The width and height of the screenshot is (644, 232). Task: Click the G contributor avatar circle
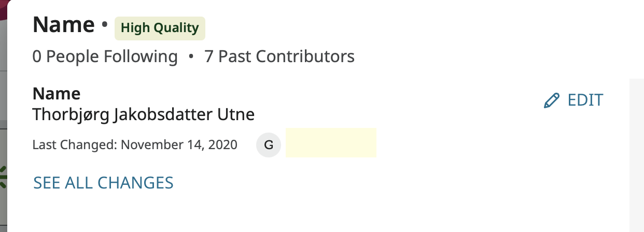pos(269,145)
